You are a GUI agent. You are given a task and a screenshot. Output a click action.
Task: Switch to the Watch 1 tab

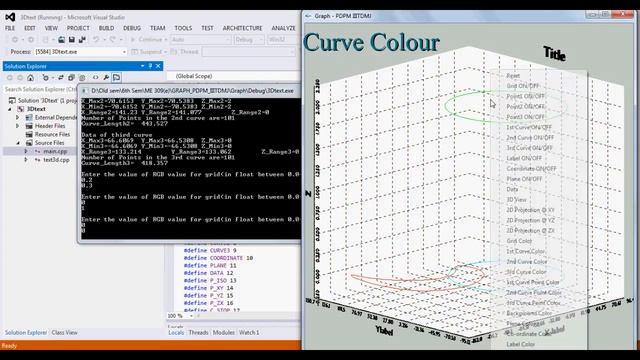(249, 333)
